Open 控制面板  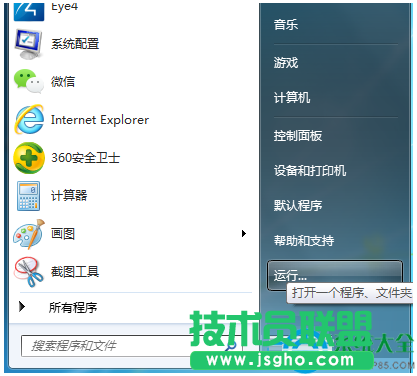click(298, 136)
